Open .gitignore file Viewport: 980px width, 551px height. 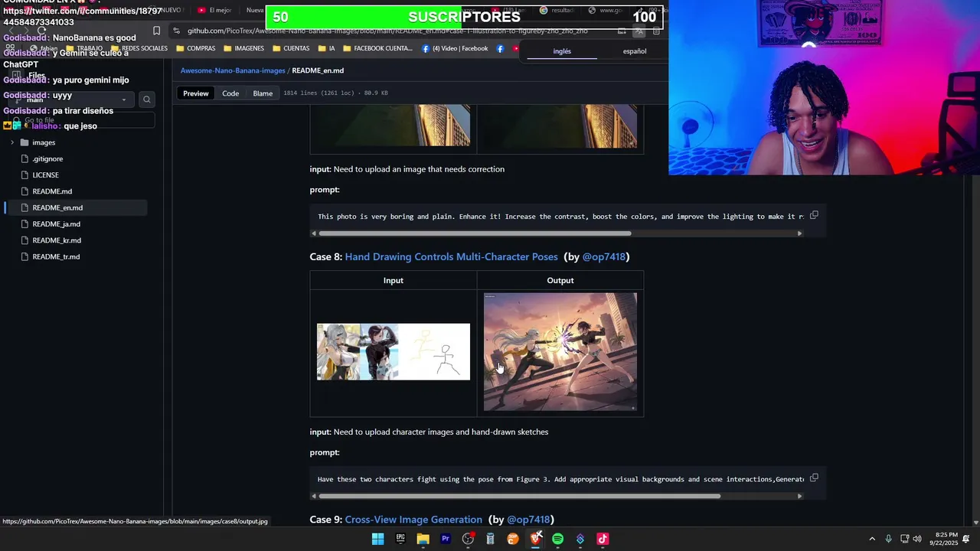point(47,158)
